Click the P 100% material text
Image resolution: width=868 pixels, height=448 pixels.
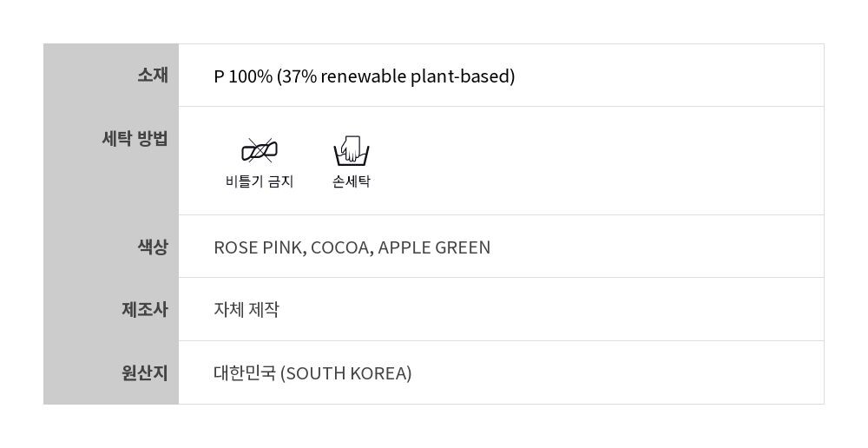point(243,76)
